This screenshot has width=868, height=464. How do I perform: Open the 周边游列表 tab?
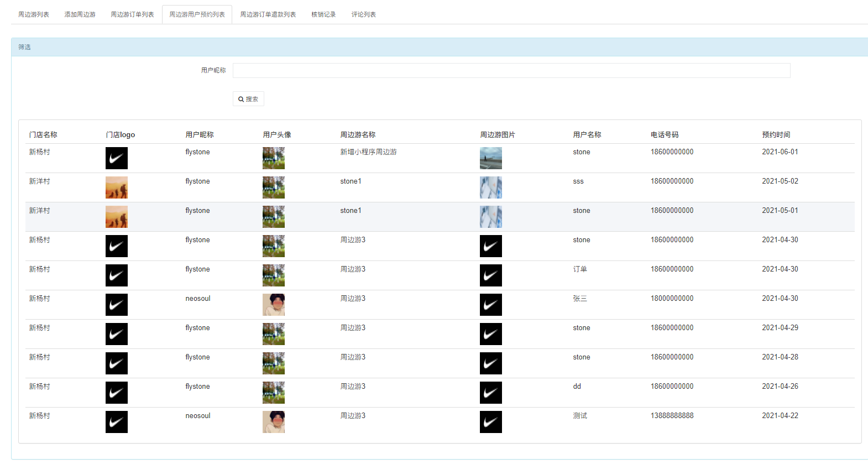coord(34,14)
